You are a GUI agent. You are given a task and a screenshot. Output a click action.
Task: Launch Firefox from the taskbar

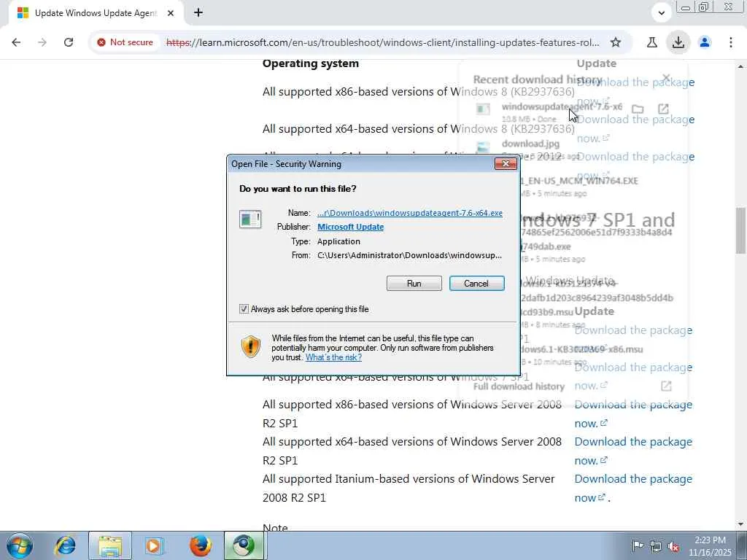click(x=200, y=545)
